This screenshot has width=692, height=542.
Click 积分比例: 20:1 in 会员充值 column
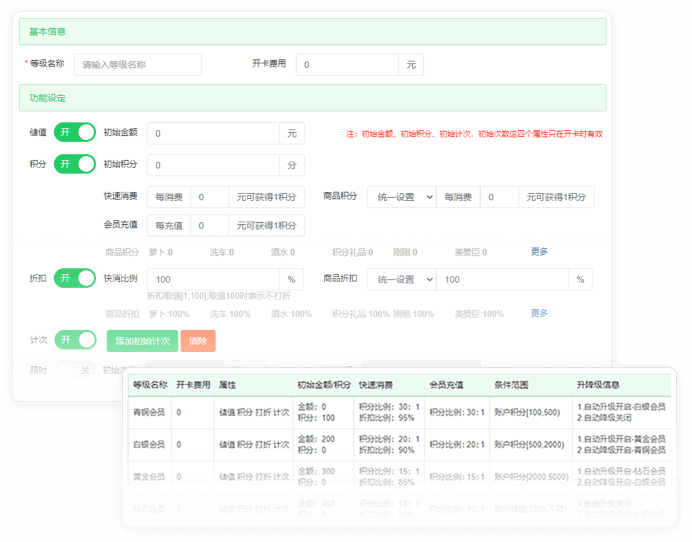(x=457, y=444)
